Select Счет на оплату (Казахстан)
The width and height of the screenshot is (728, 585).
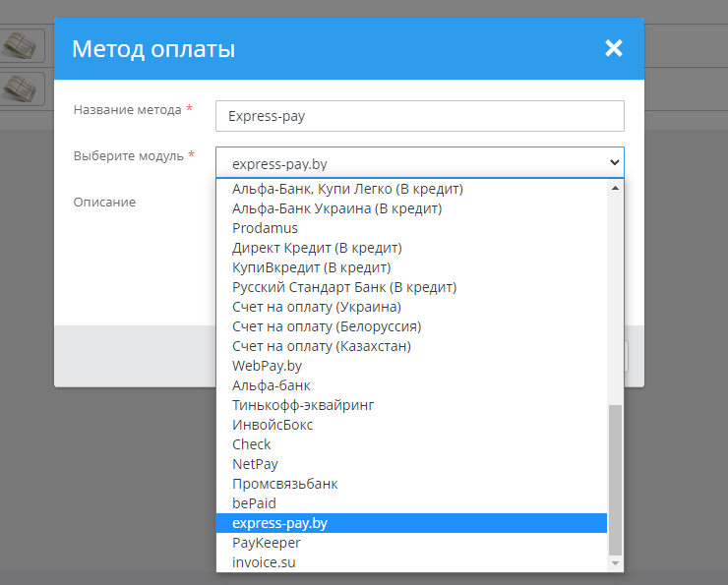click(321, 346)
